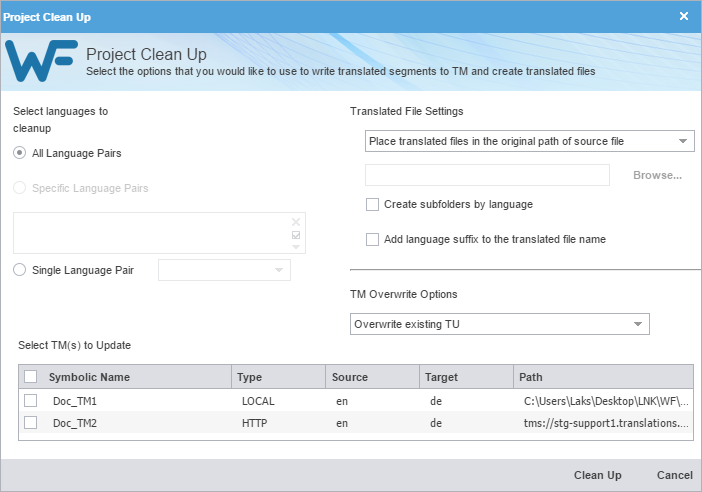Viewport: 702px width, 492px height.
Task: Select the All Language Pairs option
Action: (x=20, y=153)
